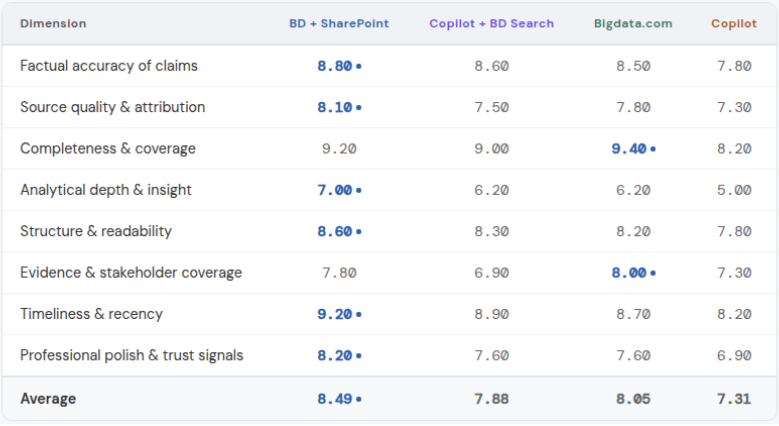The image size is (779, 426).
Task: Select the 7.50 Source quality value
Action: pos(491,107)
